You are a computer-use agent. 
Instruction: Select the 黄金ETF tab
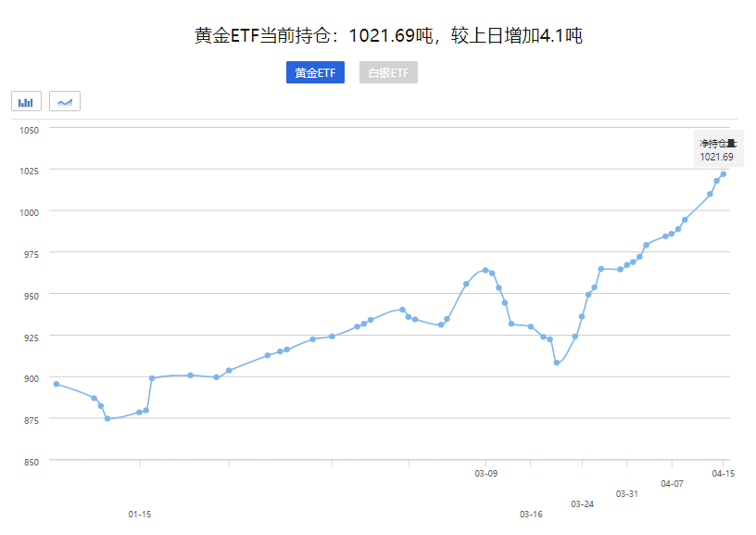315,72
